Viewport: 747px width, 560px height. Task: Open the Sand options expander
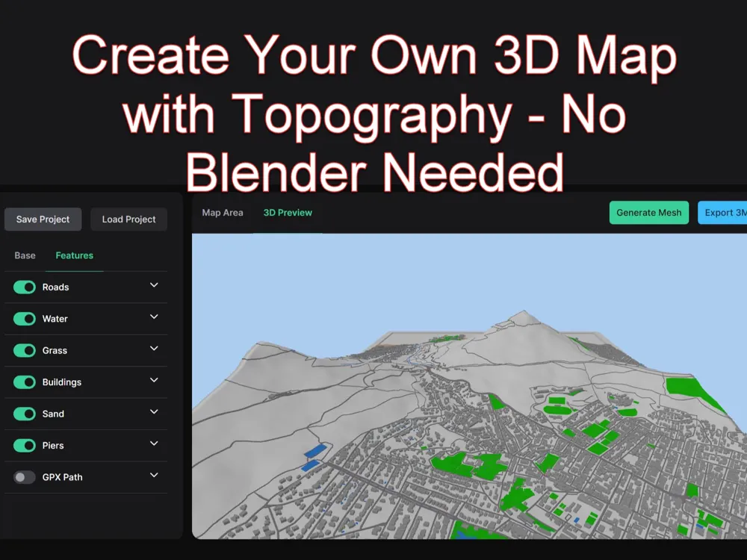pyautogui.click(x=153, y=412)
